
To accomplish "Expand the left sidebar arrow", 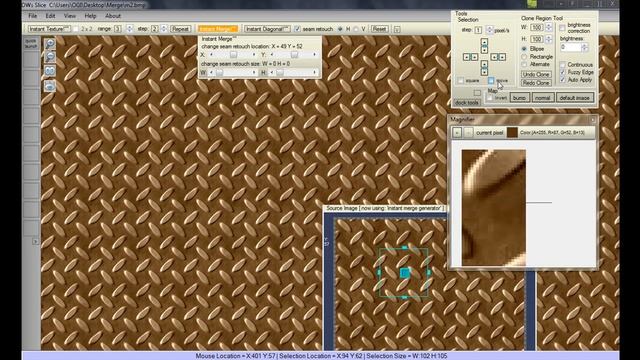I will click(x=35, y=242).
